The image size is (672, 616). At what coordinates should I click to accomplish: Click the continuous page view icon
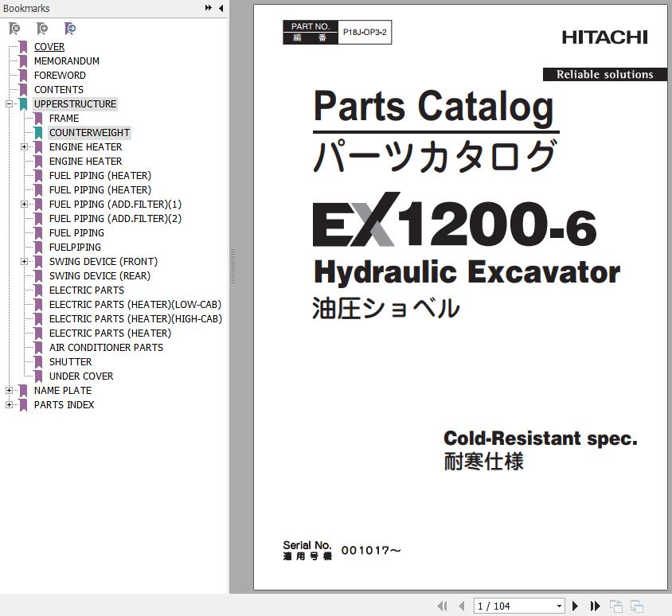[x=637, y=606]
